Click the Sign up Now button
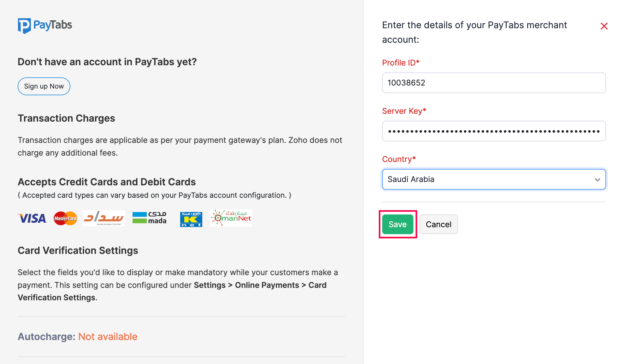This screenshot has width=623, height=364. tap(44, 86)
